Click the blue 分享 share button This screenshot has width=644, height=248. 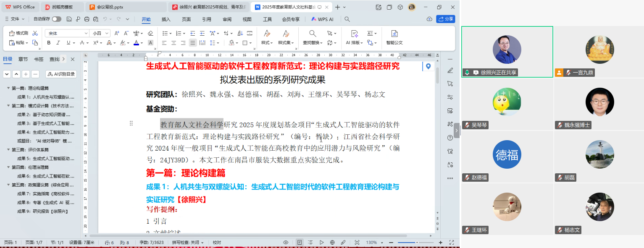pos(446,19)
